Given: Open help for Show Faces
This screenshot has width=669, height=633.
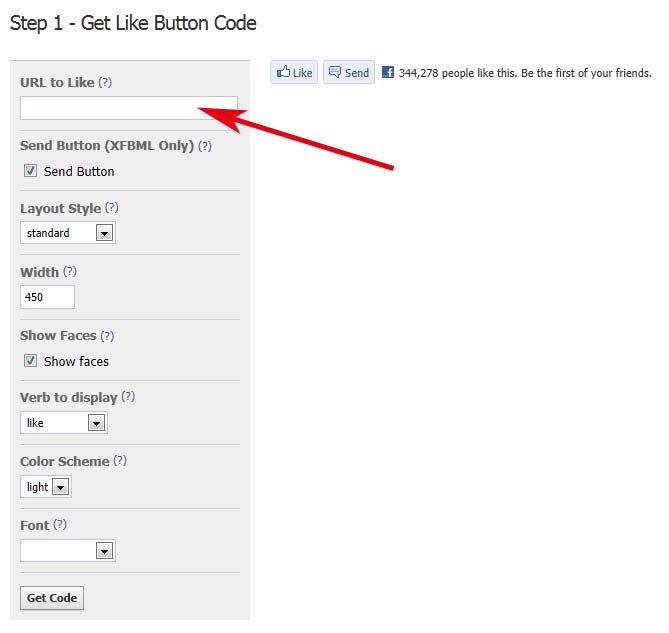Looking at the screenshot, I should click(107, 335).
